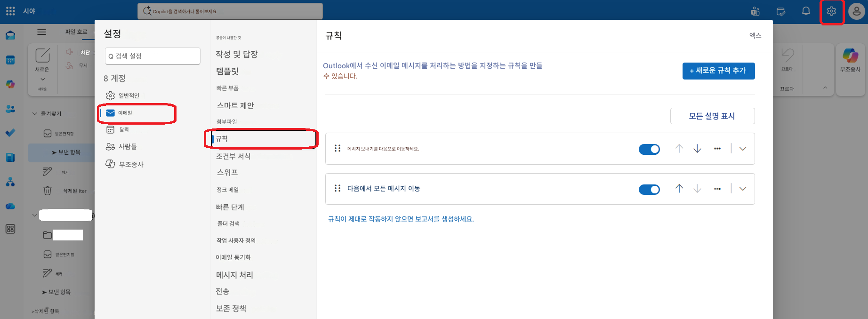Grab drag handle of first rule
This screenshot has width=868, height=319.
pos(338,148)
